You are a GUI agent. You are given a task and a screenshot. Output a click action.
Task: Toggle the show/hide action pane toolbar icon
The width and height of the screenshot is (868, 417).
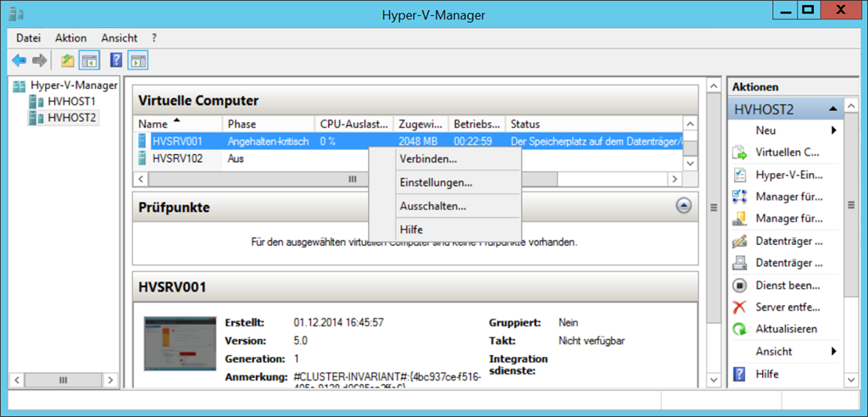(x=136, y=60)
